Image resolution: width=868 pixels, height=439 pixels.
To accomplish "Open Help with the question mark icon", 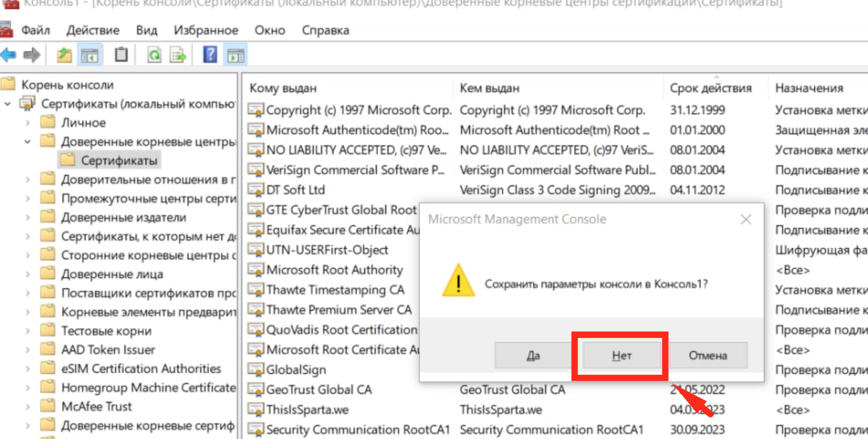I will tap(210, 55).
